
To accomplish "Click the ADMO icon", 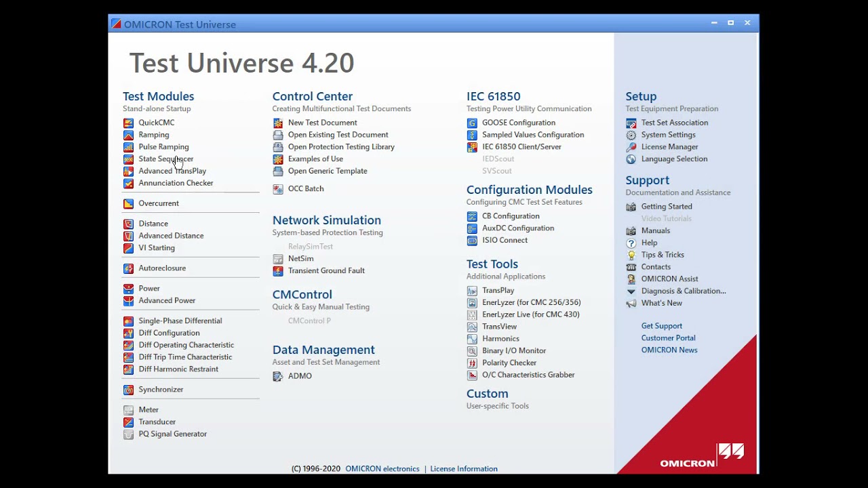I will [x=278, y=377].
